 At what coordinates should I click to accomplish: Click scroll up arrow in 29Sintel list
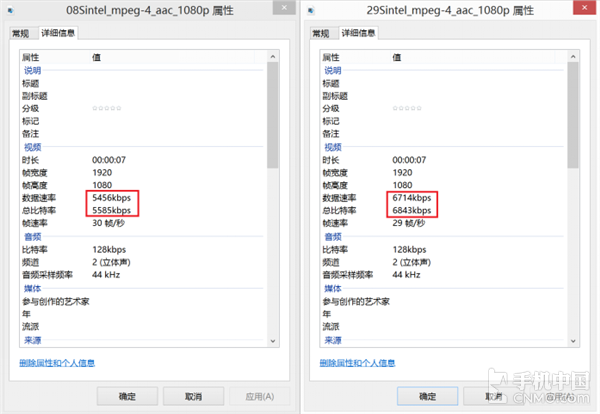[573, 57]
